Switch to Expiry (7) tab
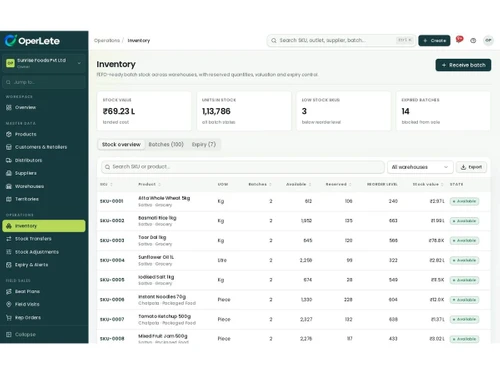 (x=204, y=144)
